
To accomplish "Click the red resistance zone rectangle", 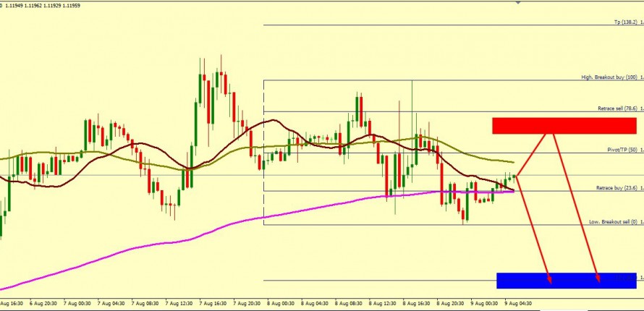I will pyautogui.click(x=554, y=125).
